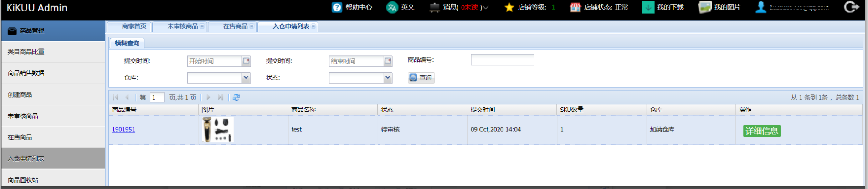Open 在售商品 in sidebar

pyautogui.click(x=53, y=137)
